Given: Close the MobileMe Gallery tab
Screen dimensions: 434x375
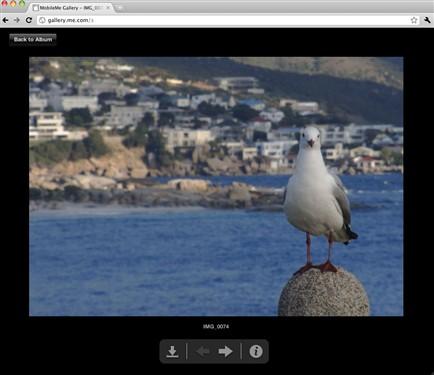Looking at the screenshot, I should tap(108, 7).
